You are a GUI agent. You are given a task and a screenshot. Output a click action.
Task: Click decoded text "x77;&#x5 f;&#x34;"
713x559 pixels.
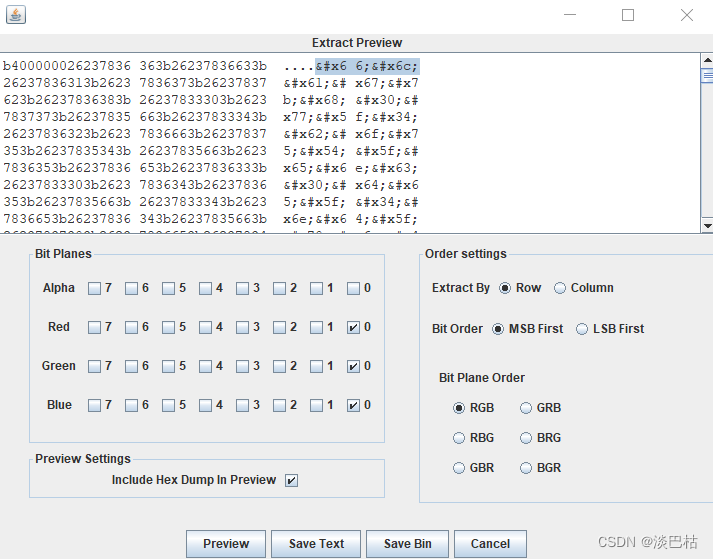(x=350, y=117)
